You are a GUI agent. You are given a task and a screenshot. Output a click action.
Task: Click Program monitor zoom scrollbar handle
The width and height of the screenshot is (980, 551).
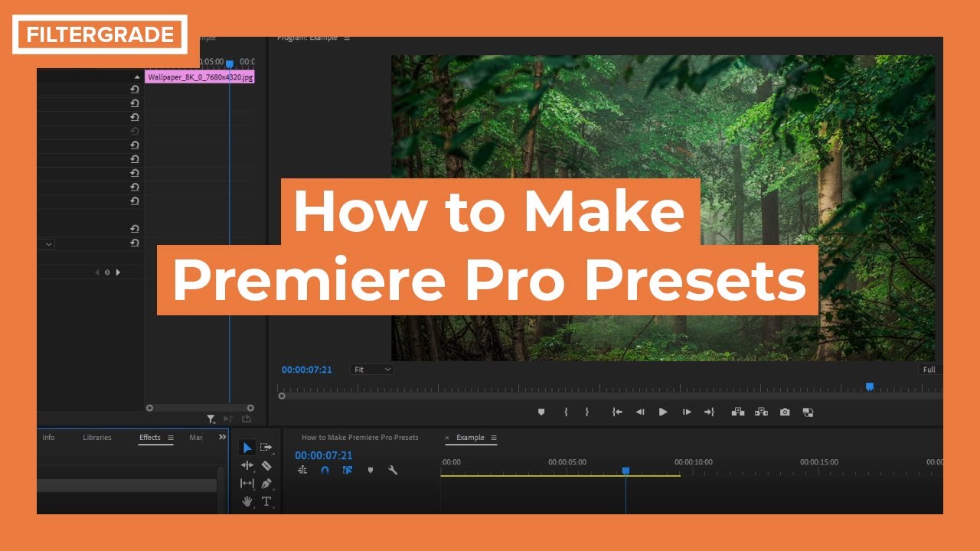282,396
